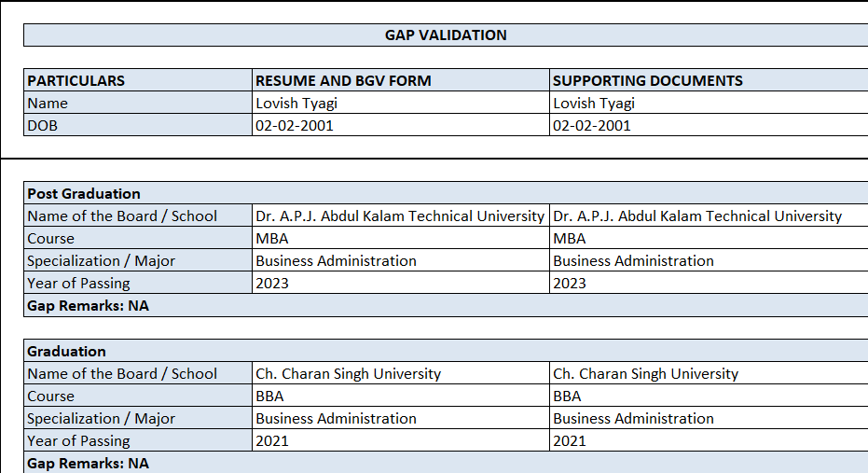Click the Post Graduation section heading
Viewport: 868px width, 473px height.
tap(138, 194)
